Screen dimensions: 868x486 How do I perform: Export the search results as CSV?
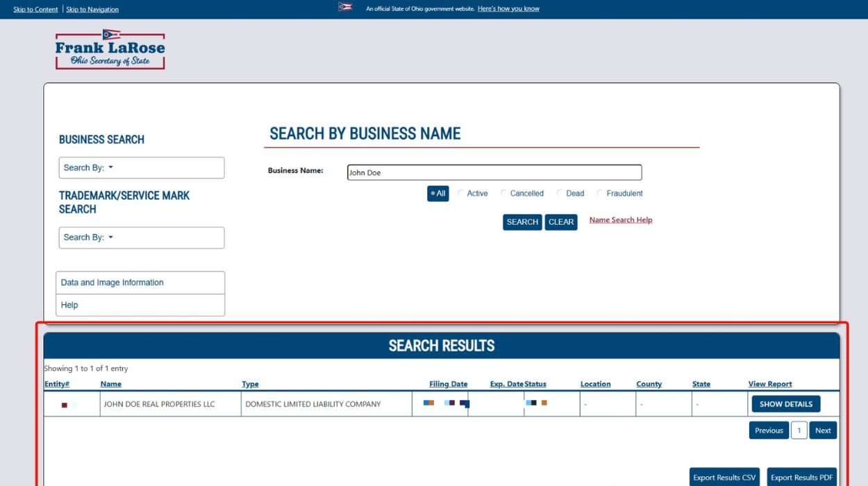click(724, 477)
